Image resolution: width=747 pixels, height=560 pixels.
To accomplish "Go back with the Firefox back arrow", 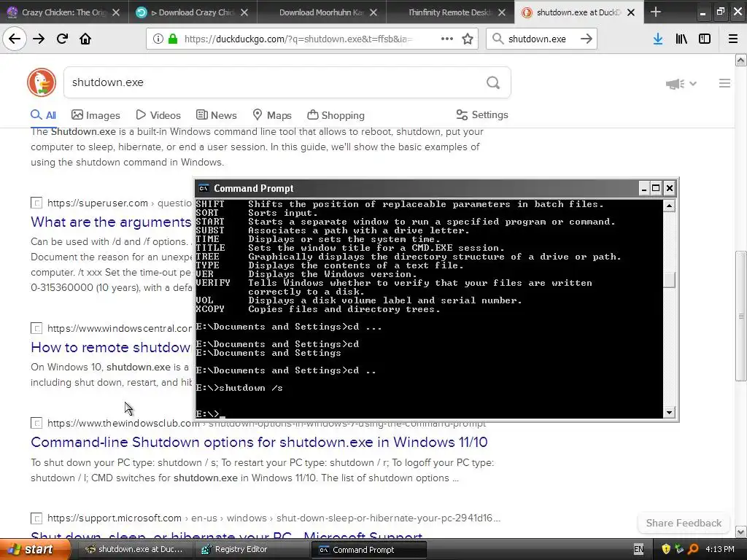I will [15, 39].
